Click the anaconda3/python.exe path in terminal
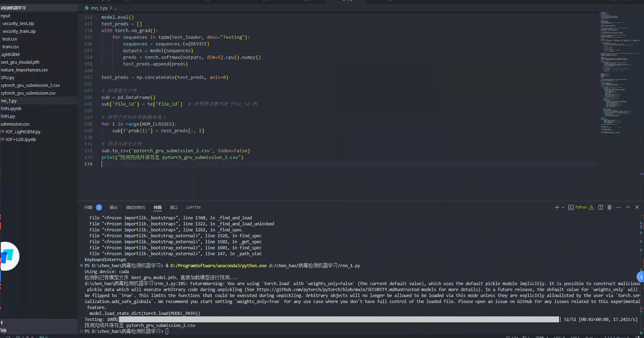 pyautogui.click(x=218, y=266)
